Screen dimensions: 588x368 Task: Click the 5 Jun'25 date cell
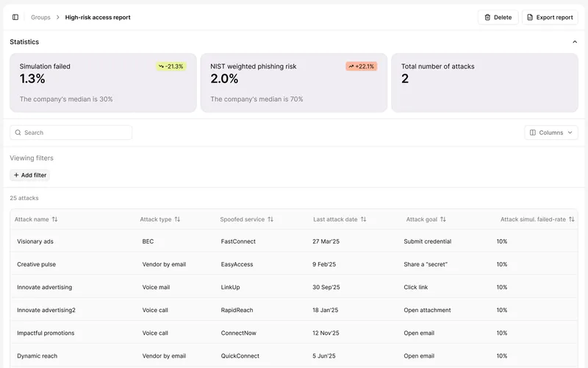[x=324, y=356]
